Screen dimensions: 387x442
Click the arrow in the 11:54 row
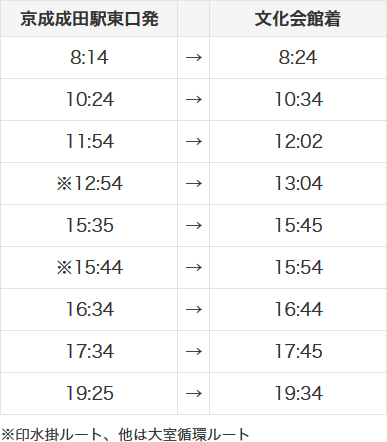194,142
